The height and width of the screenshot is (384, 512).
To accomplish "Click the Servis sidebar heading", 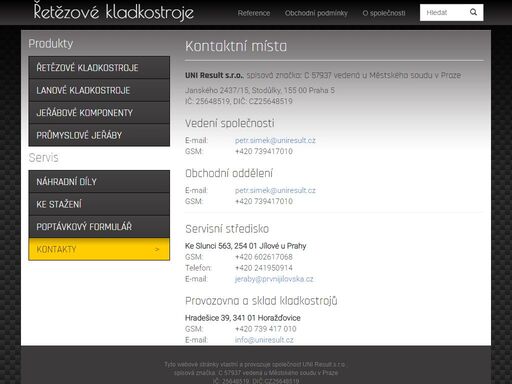I will coord(43,158).
